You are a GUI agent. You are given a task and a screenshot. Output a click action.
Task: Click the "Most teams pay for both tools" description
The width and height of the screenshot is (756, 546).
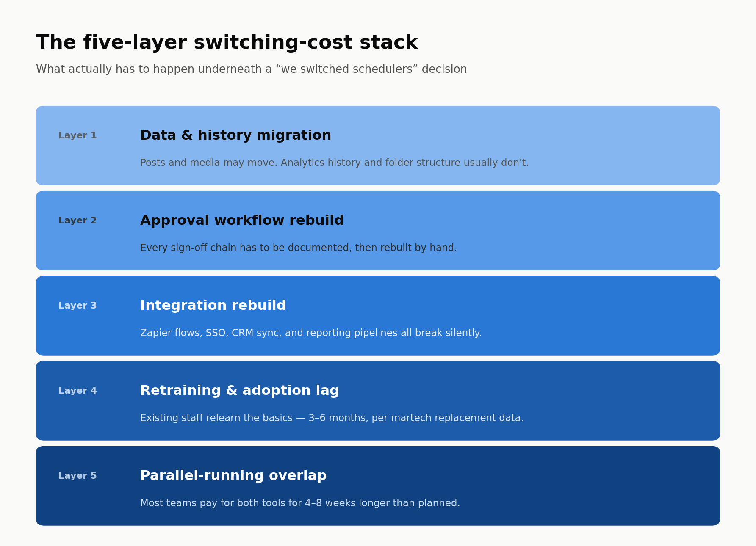click(x=300, y=503)
